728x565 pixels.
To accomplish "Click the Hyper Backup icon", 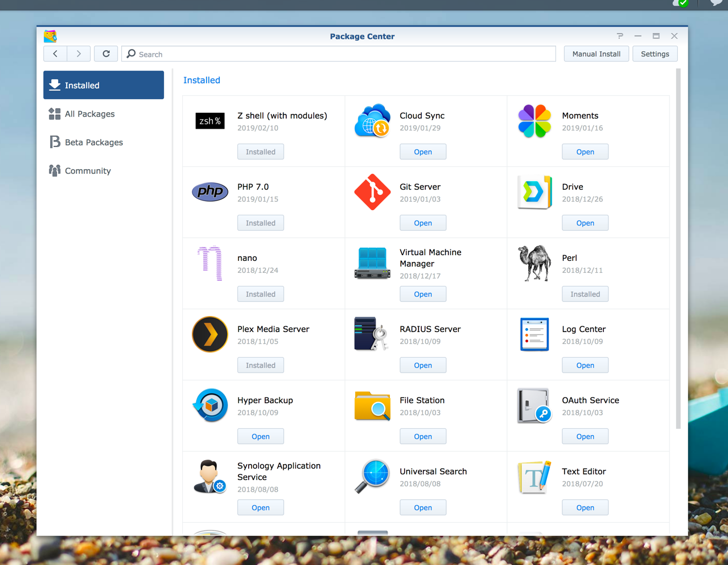I will click(209, 406).
